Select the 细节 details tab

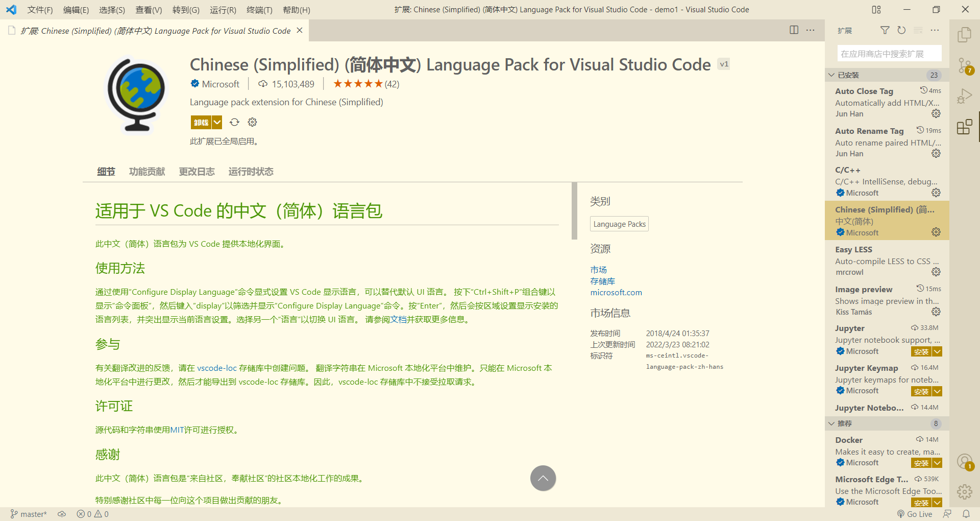click(x=106, y=172)
